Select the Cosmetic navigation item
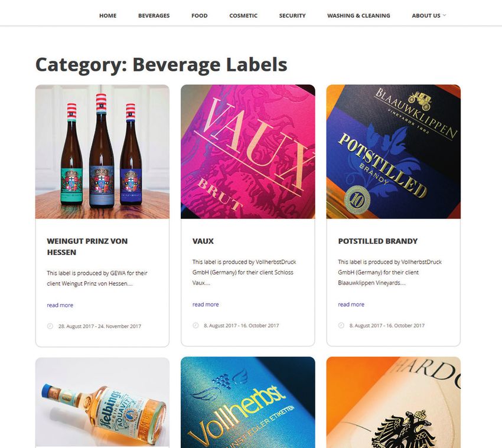This screenshot has width=502, height=448. tap(243, 16)
